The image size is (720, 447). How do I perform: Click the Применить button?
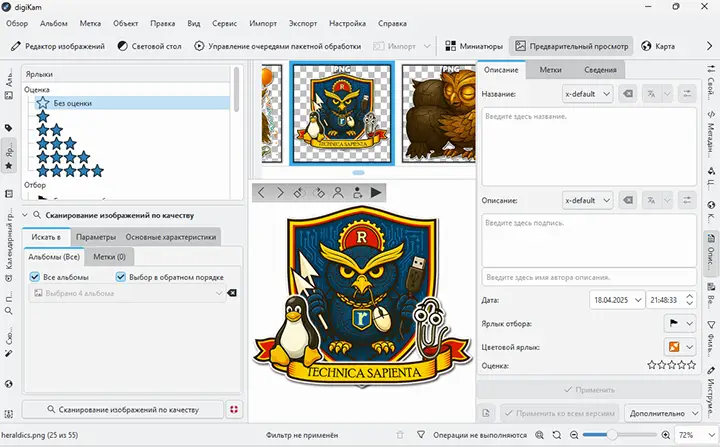[589, 390]
